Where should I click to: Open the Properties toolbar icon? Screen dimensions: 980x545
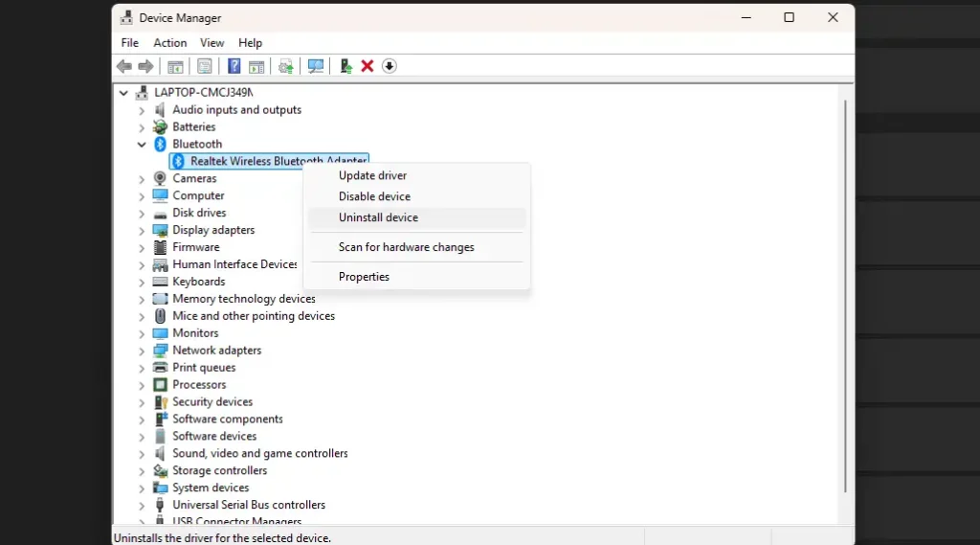coord(205,66)
